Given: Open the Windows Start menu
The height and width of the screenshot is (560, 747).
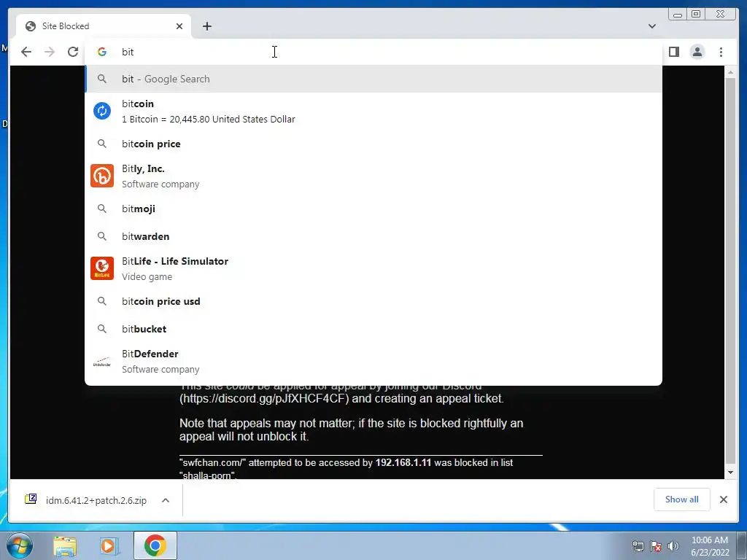Looking at the screenshot, I should tap(20, 545).
